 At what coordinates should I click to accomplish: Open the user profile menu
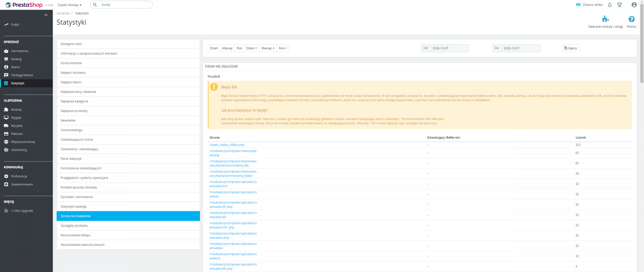coord(634,5)
